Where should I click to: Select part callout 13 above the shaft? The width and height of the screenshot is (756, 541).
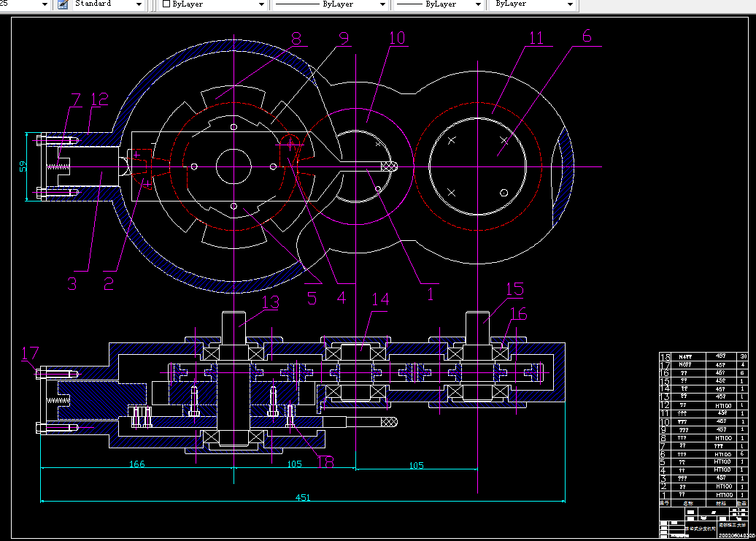tap(270, 301)
